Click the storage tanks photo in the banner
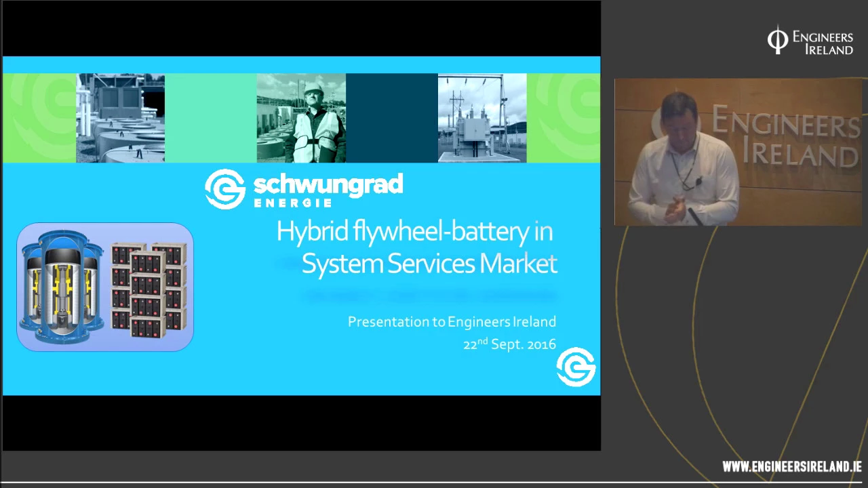 pos(120,118)
